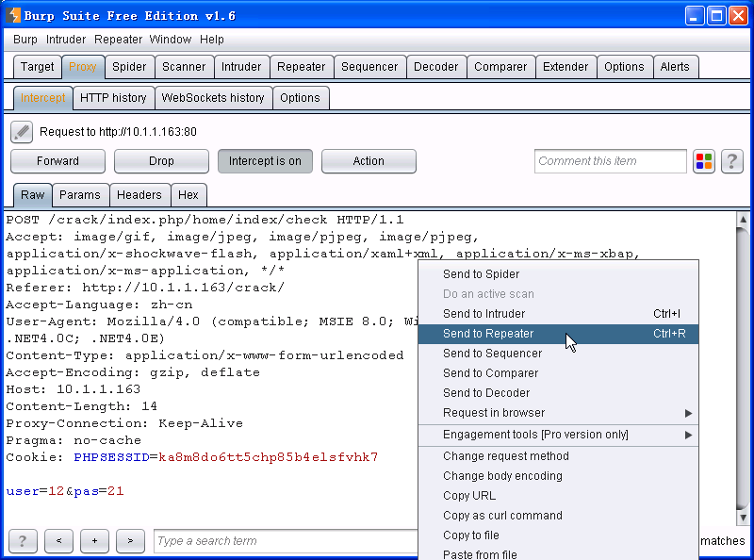This screenshot has height=560, width=754.
Task: Switch to the Spider tab
Action: tap(129, 67)
